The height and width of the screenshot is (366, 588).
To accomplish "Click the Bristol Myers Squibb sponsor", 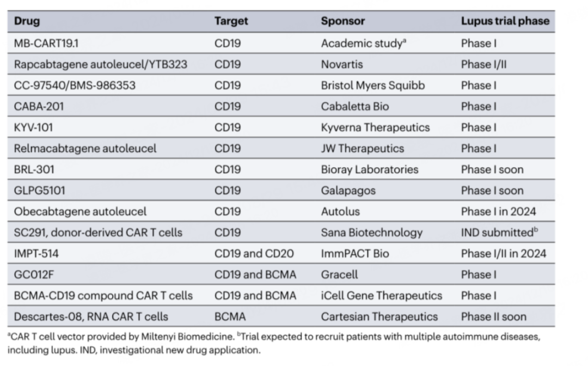I will [372, 86].
